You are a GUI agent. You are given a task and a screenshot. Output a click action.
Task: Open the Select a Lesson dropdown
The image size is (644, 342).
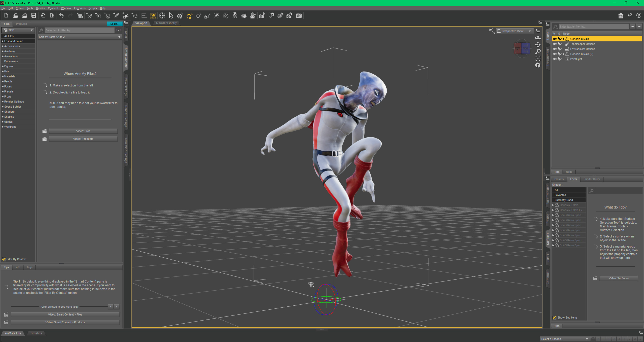(564, 339)
